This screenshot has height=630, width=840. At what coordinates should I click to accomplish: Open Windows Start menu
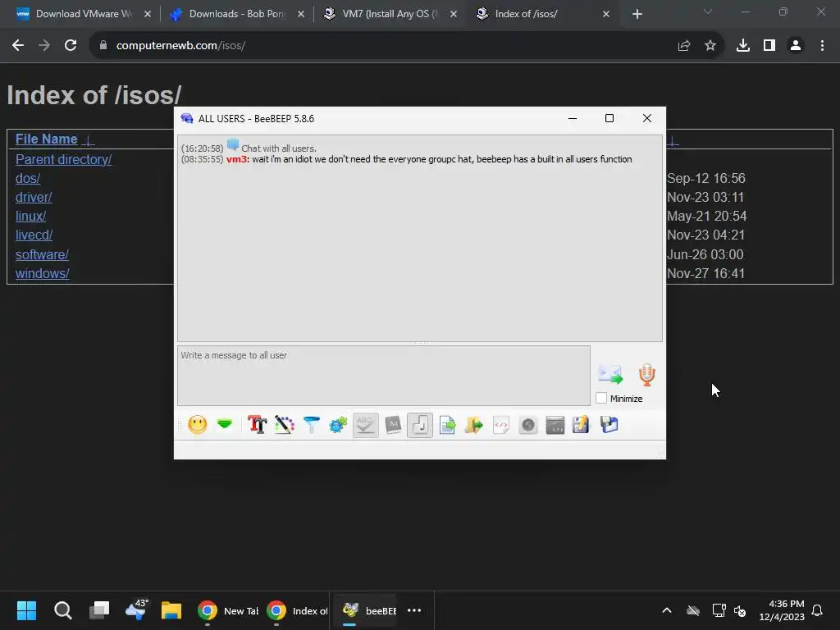(x=26, y=610)
